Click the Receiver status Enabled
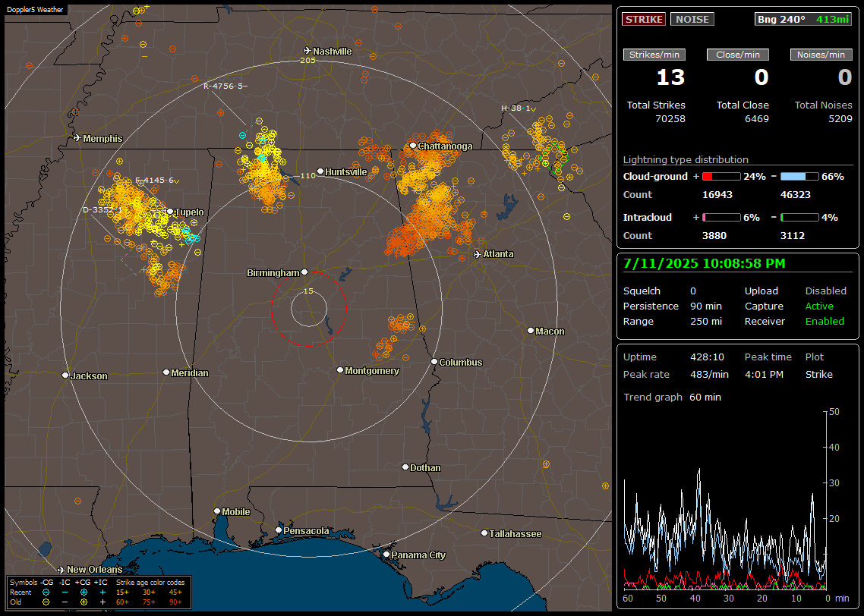 [825, 321]
